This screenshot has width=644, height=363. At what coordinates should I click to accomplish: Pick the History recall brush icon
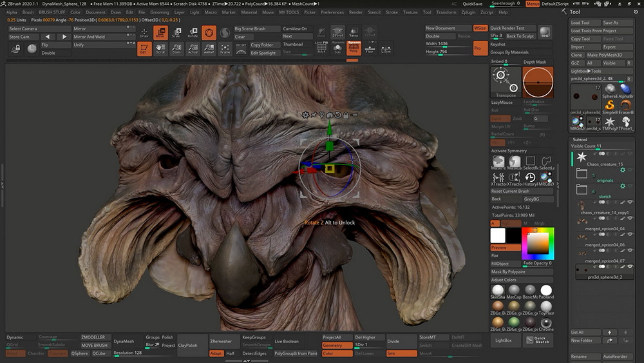coord(530,177)
